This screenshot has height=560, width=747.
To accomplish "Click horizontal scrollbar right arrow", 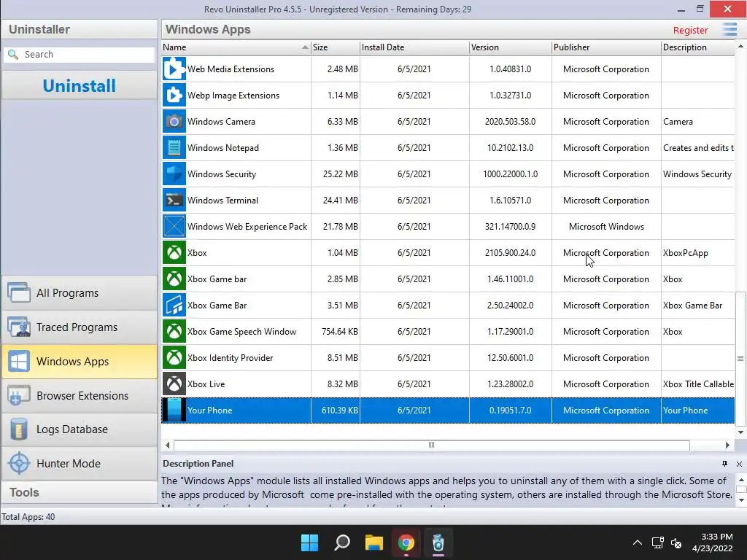I will point(727,445).
